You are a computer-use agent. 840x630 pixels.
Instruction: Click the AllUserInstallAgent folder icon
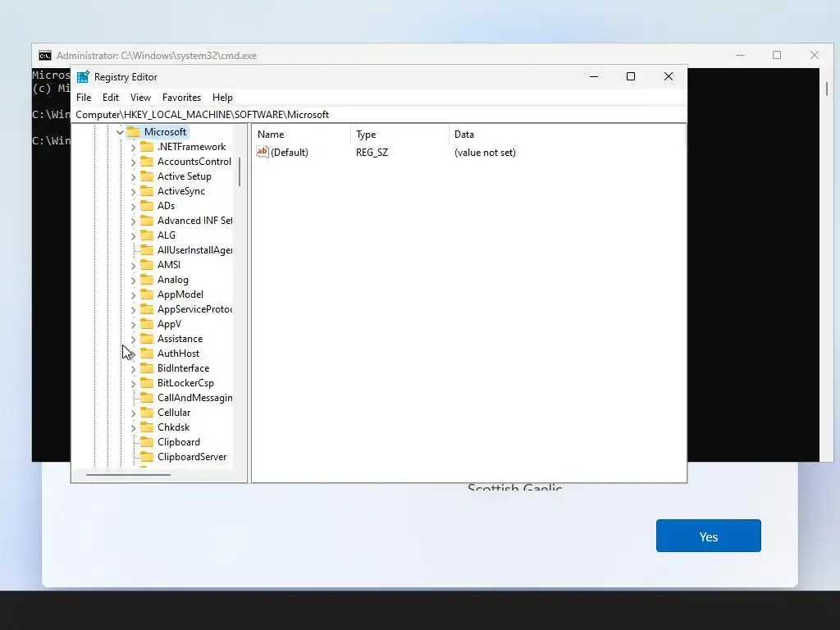147,250
